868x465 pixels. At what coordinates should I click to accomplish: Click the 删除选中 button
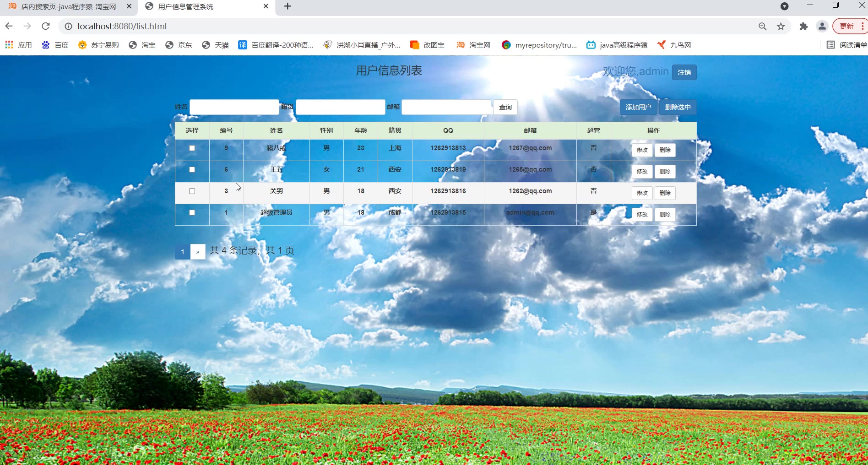[678, 107]
